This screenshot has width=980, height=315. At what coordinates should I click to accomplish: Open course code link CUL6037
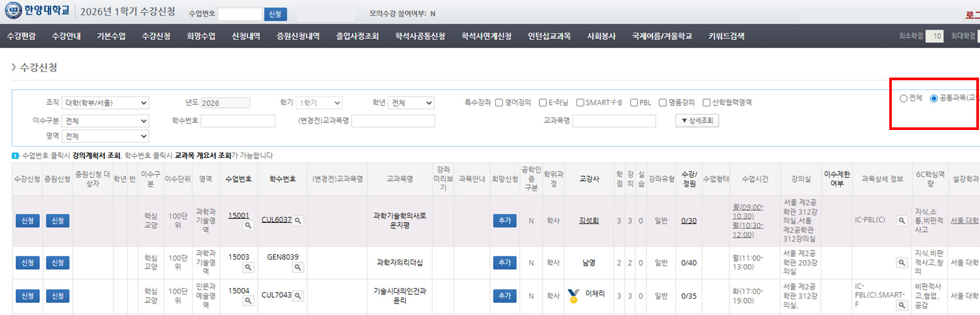tap(276, 220)
